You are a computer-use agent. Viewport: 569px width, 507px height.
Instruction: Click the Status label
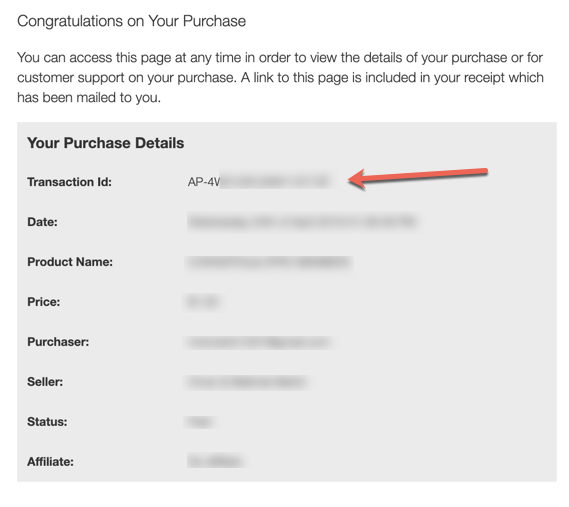point(47,421)
